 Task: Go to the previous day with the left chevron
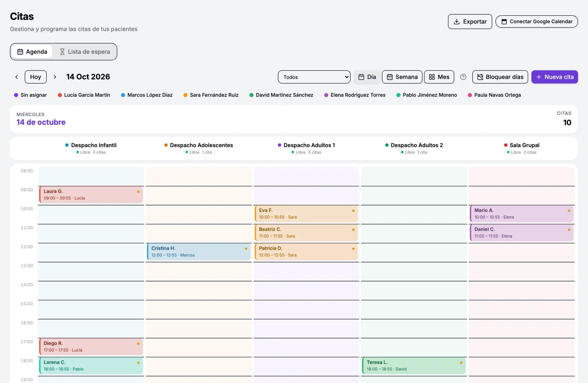pos(17,77)
